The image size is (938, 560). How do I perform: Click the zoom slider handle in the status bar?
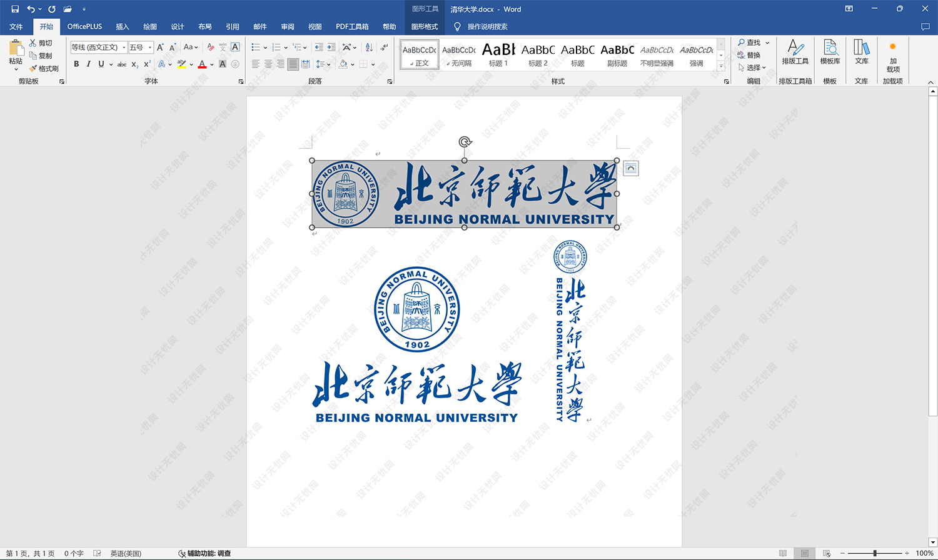[x=875, y=553]
